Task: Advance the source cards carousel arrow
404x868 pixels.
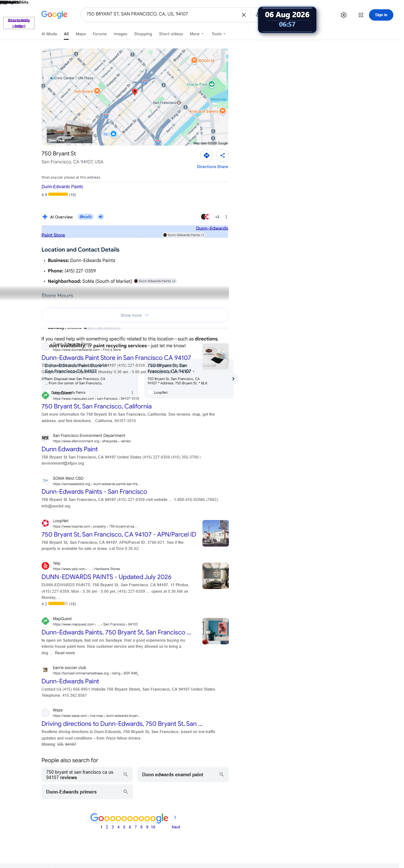Action: coord(233,379)
